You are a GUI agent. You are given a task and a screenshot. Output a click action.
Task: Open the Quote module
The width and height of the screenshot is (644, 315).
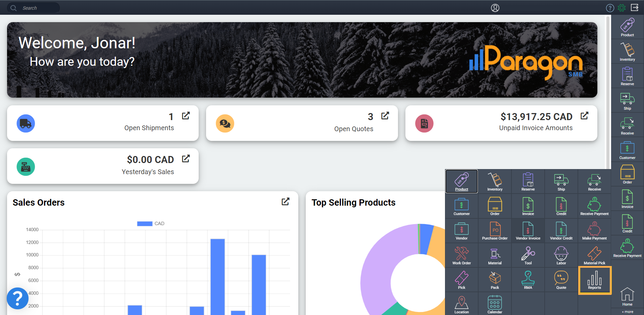[561, 280]
